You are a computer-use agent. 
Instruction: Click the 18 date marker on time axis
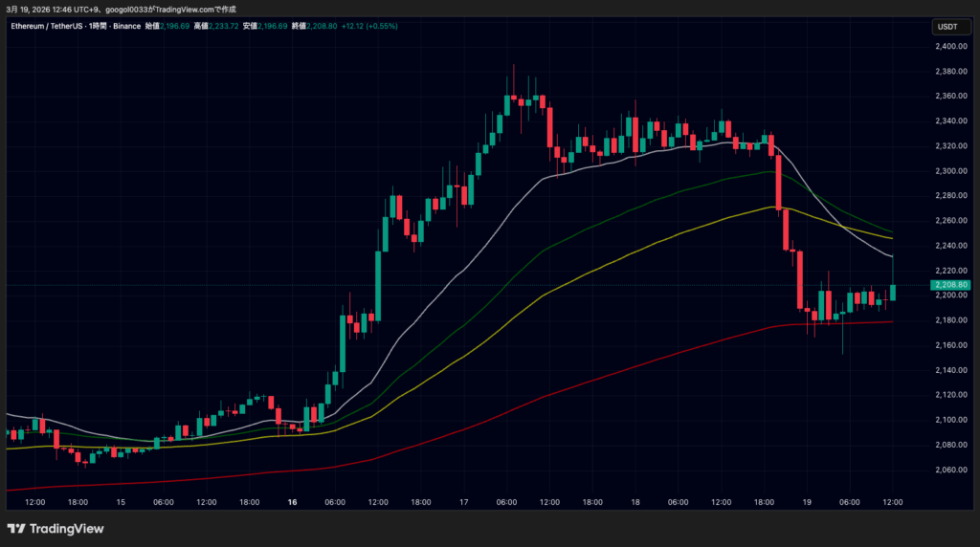coord(635,502)
